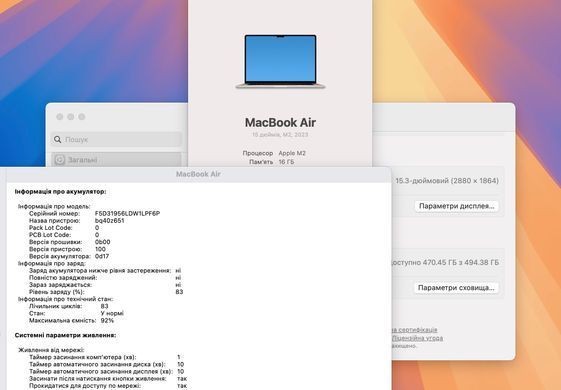Select the 'Стан:' row label
This screenshot has width=561, height=390.
pos(37,313)
